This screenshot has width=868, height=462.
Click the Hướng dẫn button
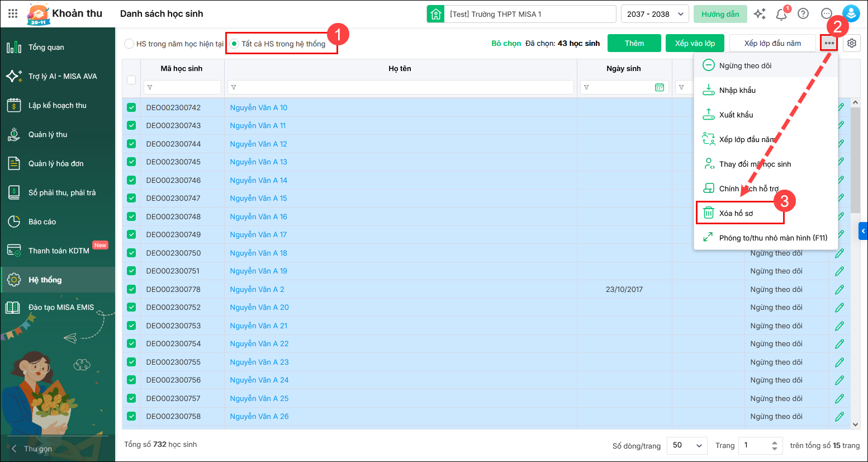720,14
